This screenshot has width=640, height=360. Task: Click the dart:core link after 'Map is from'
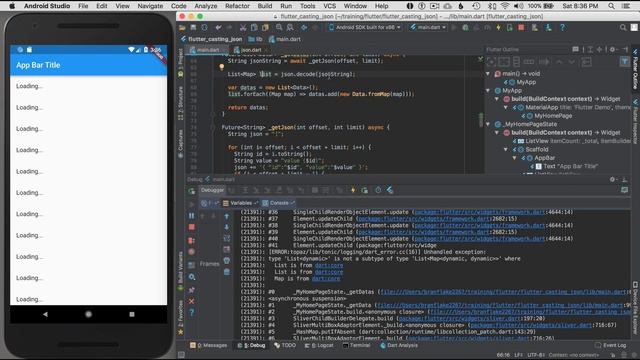[326, 278]
